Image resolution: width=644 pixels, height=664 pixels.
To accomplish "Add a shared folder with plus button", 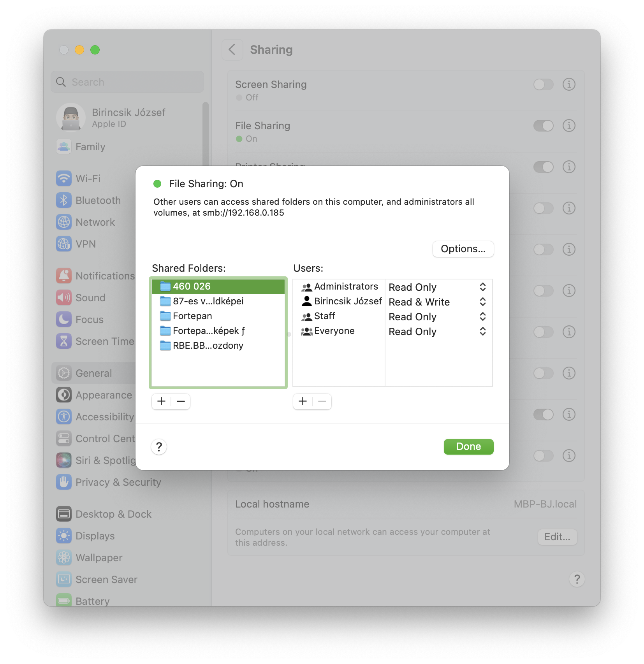I will coord(161,401).
